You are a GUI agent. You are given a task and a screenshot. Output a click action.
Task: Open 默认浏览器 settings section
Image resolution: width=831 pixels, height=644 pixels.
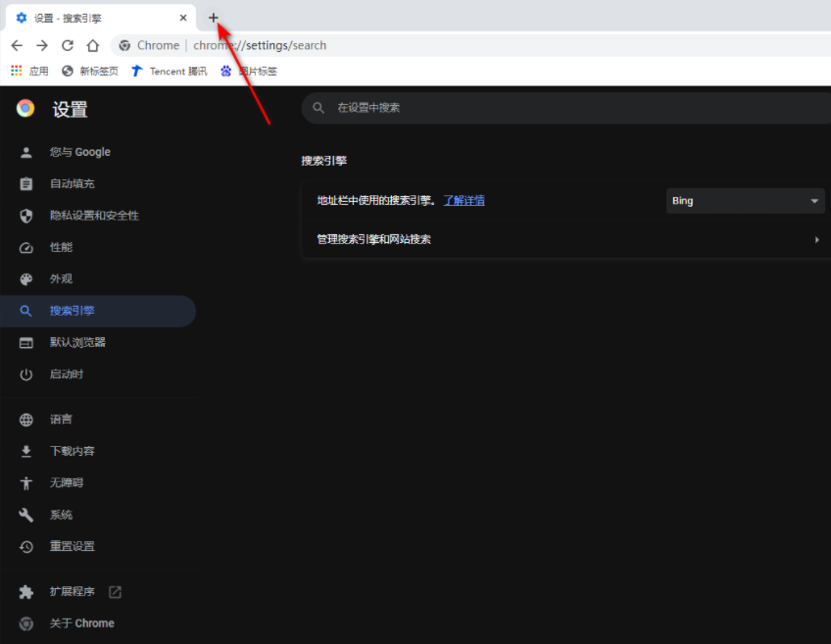pyautogui.click(x=99, y=343)
